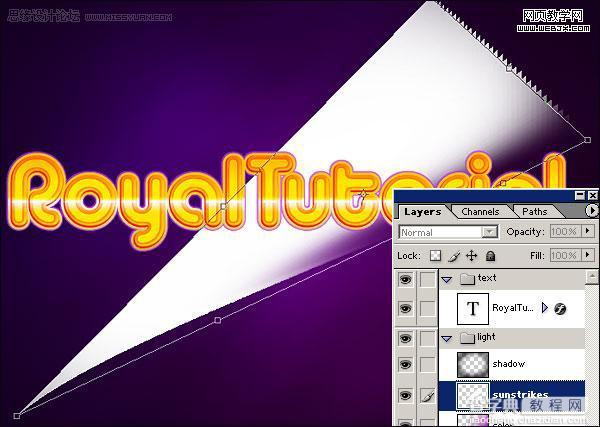
Task: Toggle the link box beside shadow layer
Action: (x=428, y=364)
